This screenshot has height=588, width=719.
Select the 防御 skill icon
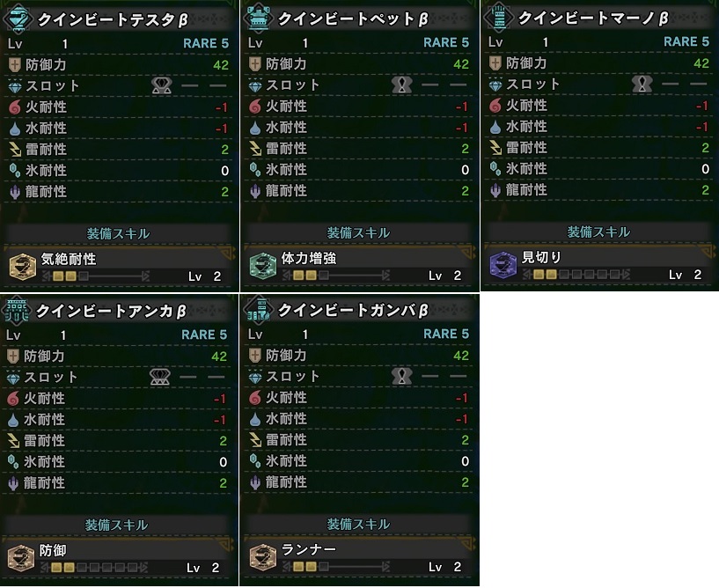point(20,558)
